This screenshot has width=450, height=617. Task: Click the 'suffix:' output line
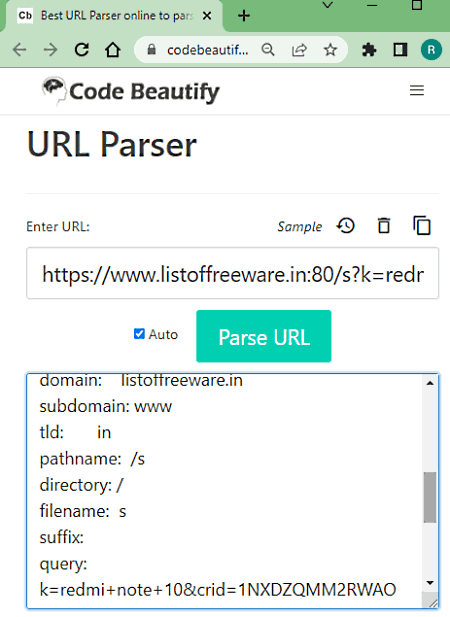click(62, 537)
